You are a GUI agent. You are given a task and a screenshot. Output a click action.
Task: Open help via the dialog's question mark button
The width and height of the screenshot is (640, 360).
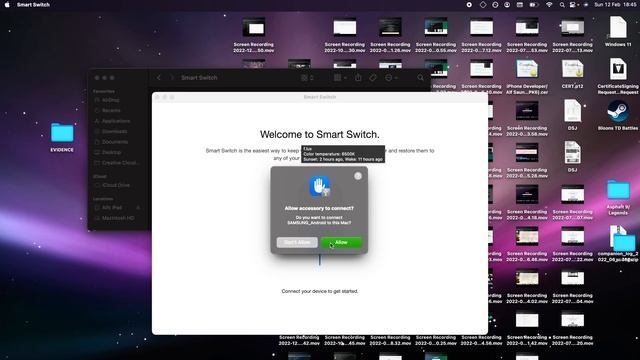point(358,176)
